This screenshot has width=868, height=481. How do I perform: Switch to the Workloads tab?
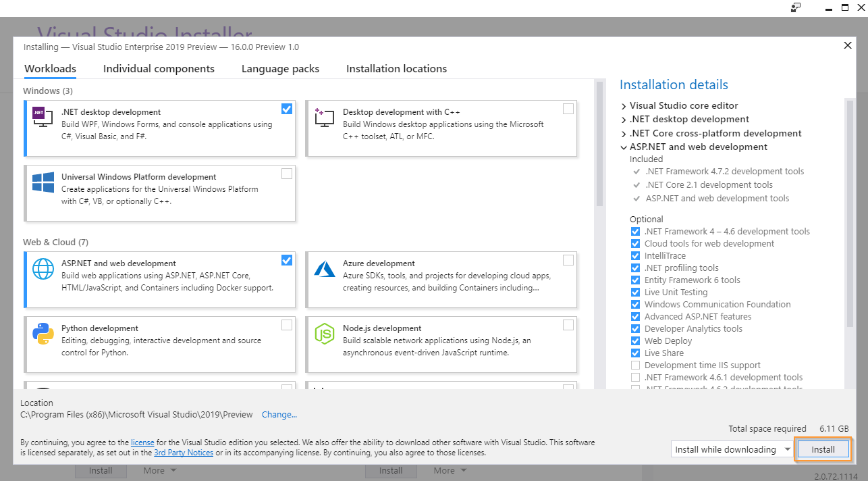[x=50, y=69]
